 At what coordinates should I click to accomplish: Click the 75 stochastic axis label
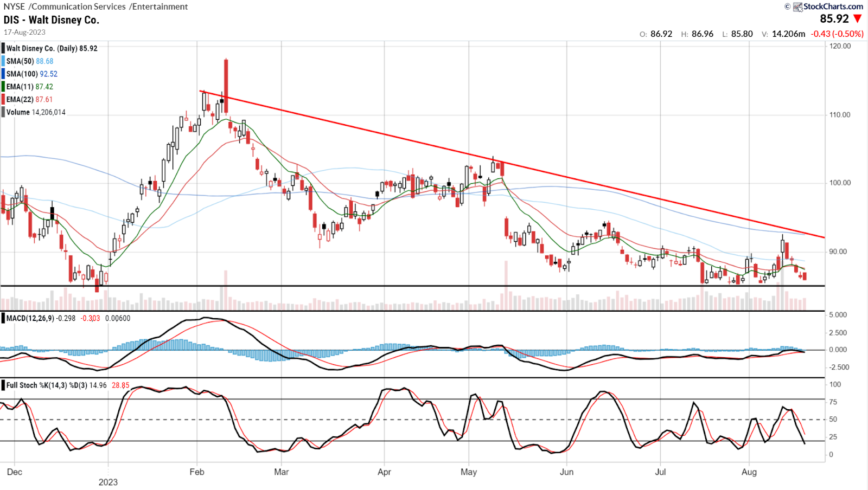[x=833, y=402]
